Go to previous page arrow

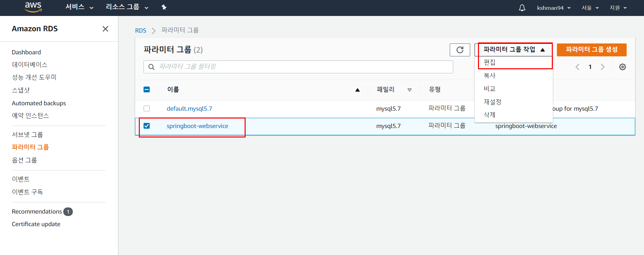(x=577, y=67)
